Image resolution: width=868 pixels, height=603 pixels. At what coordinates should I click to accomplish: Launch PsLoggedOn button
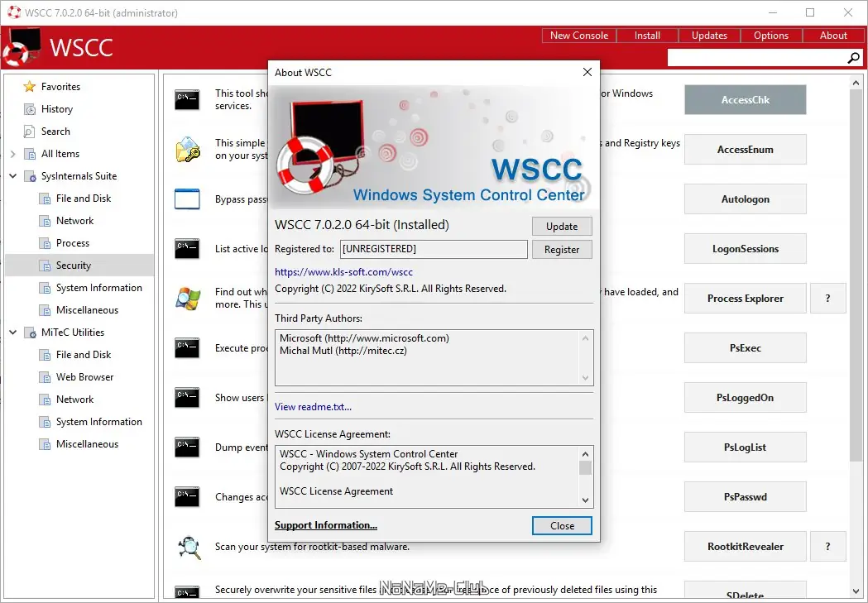pos(745,398)
